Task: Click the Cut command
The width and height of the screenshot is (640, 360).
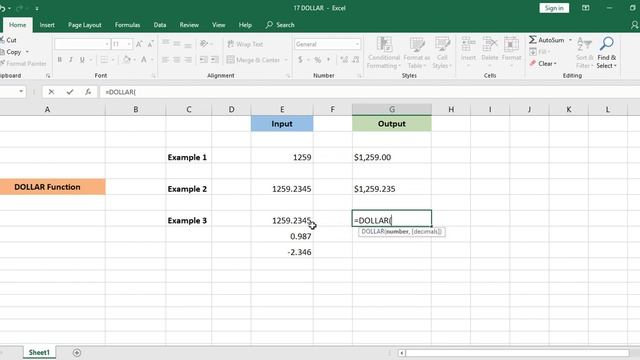Action: click(8, 40)
